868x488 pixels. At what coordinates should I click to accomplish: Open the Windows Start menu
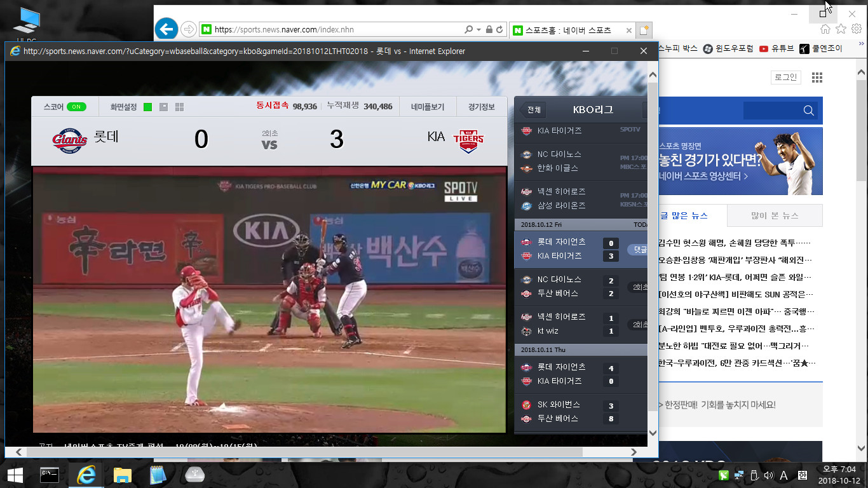[15, 475]
